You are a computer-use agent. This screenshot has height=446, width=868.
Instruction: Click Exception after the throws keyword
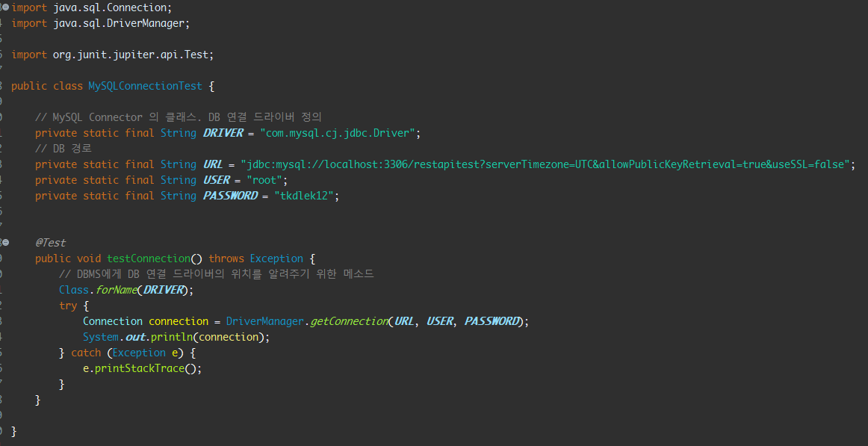pyautogui.click(x=276, y=259)
